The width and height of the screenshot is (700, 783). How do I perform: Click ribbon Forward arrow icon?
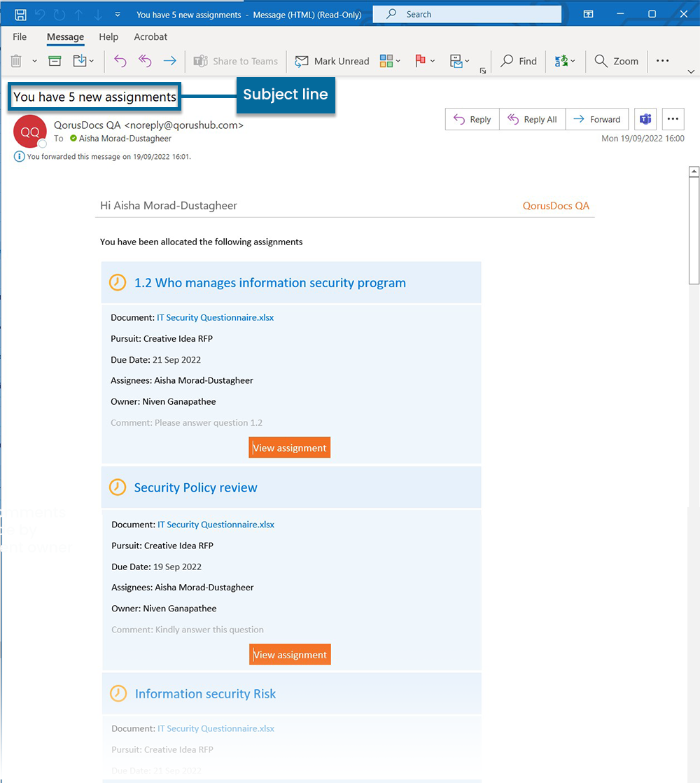(x=169, y=61)
